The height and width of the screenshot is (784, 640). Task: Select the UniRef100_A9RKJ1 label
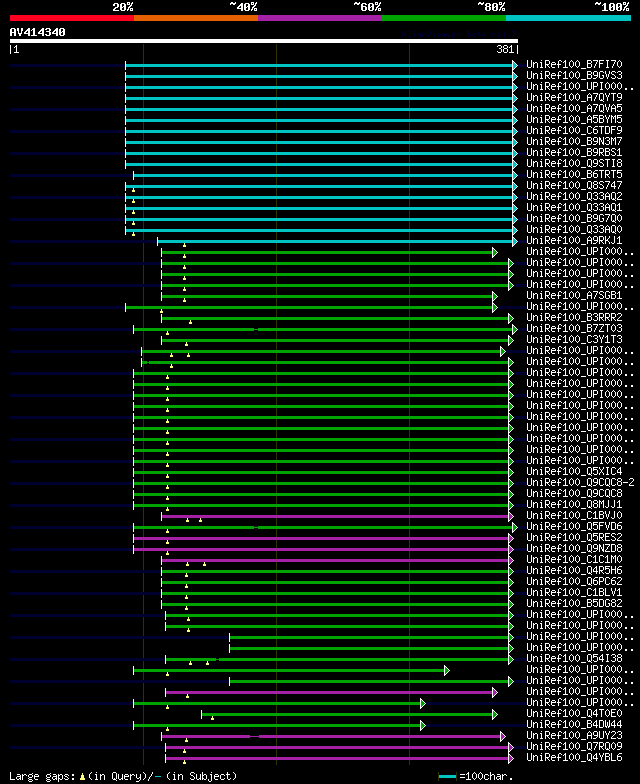574,240
